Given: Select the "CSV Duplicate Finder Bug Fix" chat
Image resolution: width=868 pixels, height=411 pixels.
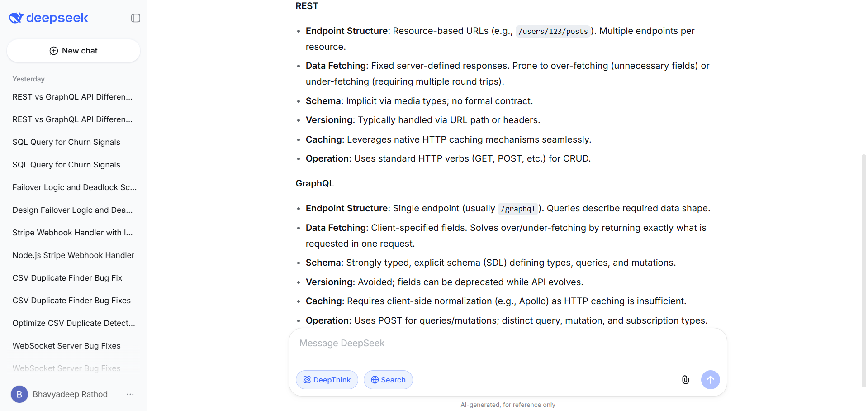Looking at the screenshot, I should tap(67, 277).
